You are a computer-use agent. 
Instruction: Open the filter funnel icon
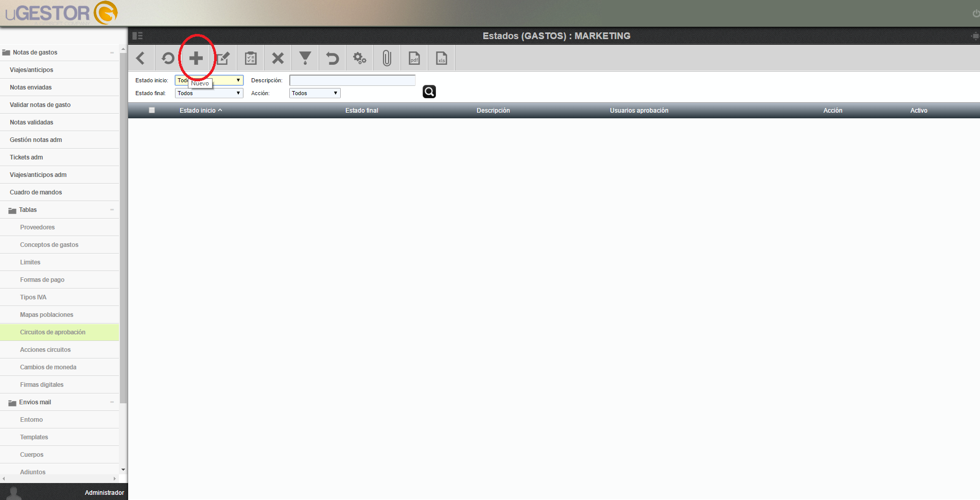305,58
